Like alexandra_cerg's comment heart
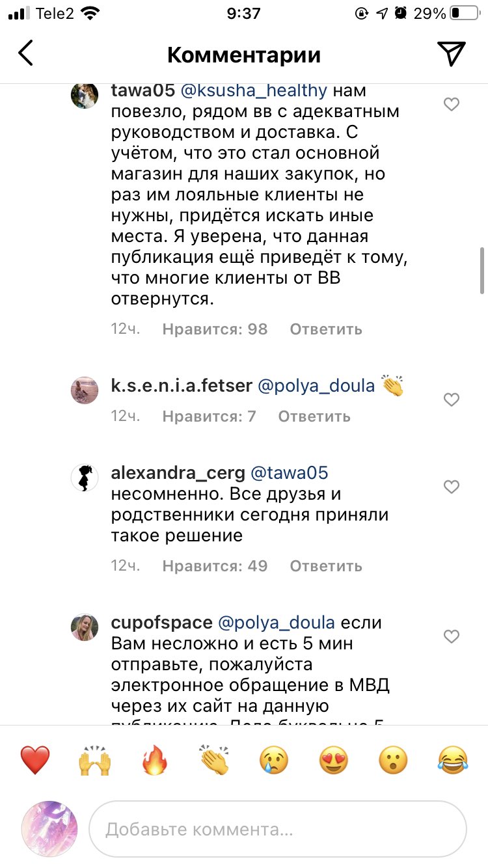Screen dimensions: 488x868 (x=452, y=487)
